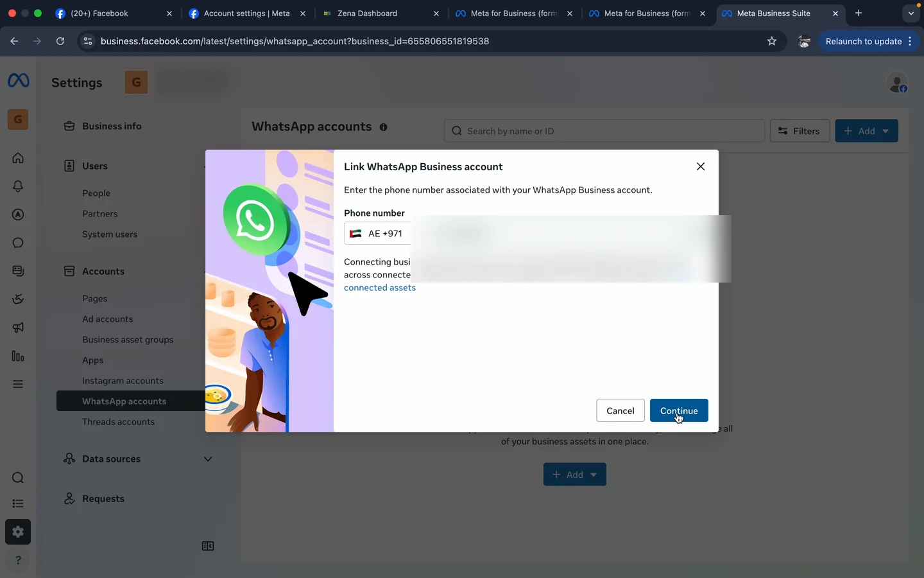Go back with browser back arrow
Image resolution: width=924 pixels, height=578 pixels.
click(x=14, y=41)
